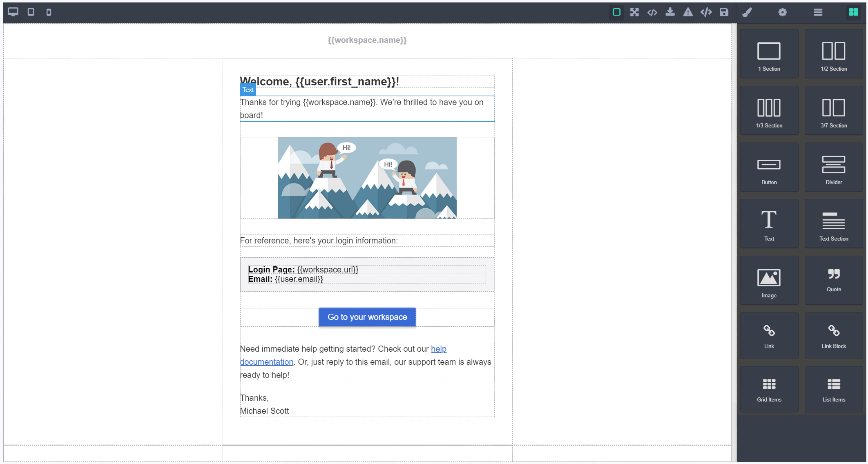This screenshot has height=464, width=868.
Task: Click the 'Thanks for trying' paragraph
Action: pyautogui.click(x=367, y=109)
